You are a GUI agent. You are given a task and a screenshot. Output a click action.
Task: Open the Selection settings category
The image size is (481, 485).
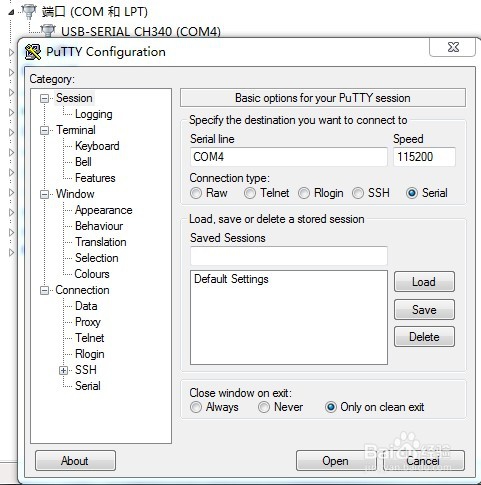97,258
